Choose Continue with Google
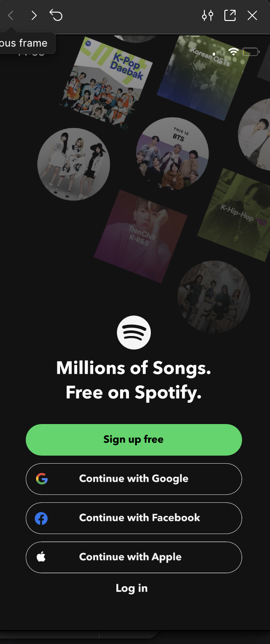This screenshot has width=270, height=644. point(134,479)
